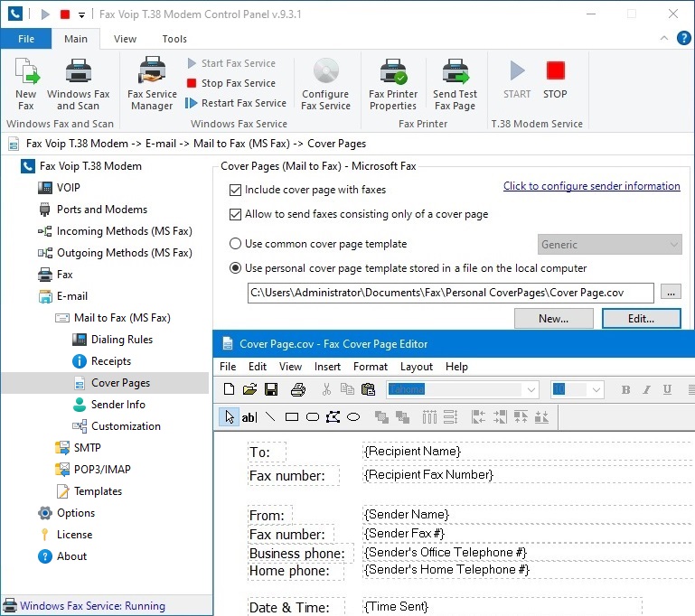The height and width of the screenshot is (616, 695).
Task: Click Send Test Fax Page
Action: 456,84
